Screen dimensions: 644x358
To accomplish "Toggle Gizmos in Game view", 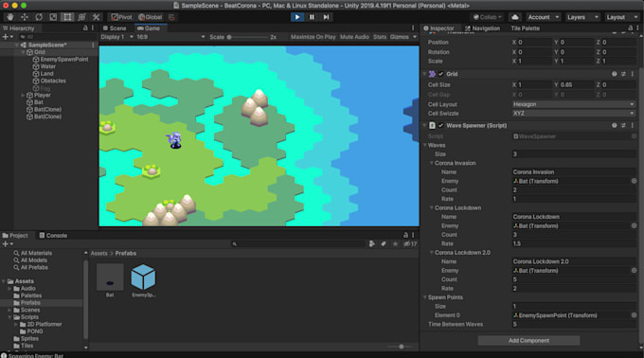I will (x=400, y=37).
